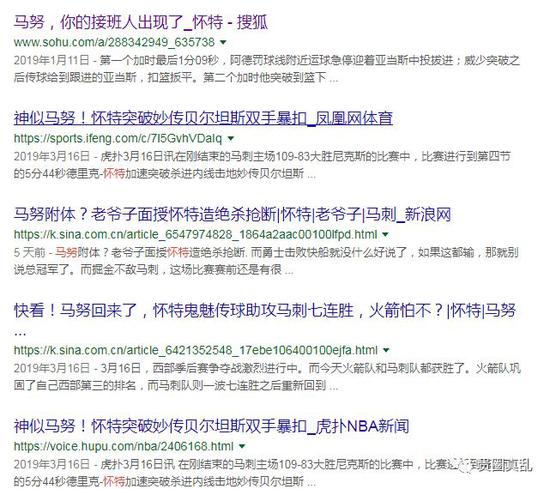Click snippet line '说总冠军了。而掘金不敌马刺'

[153, 270]
